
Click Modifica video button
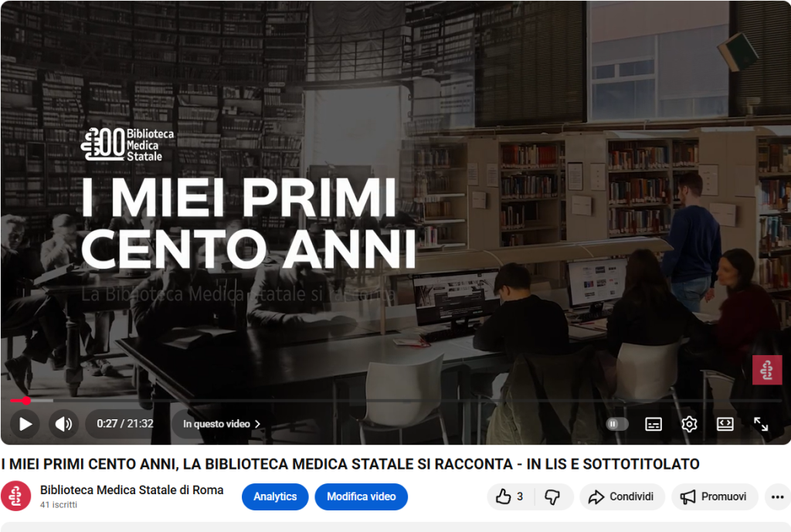click(362, 496)
